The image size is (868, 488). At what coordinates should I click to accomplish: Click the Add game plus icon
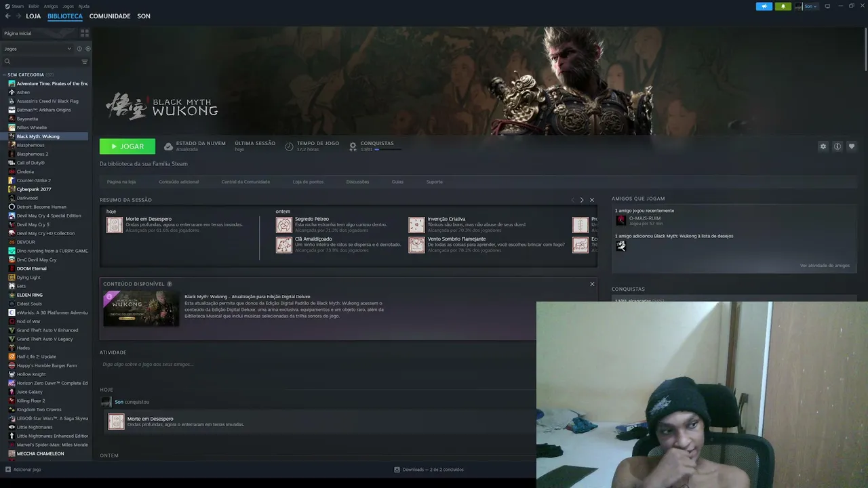(8, 469)
